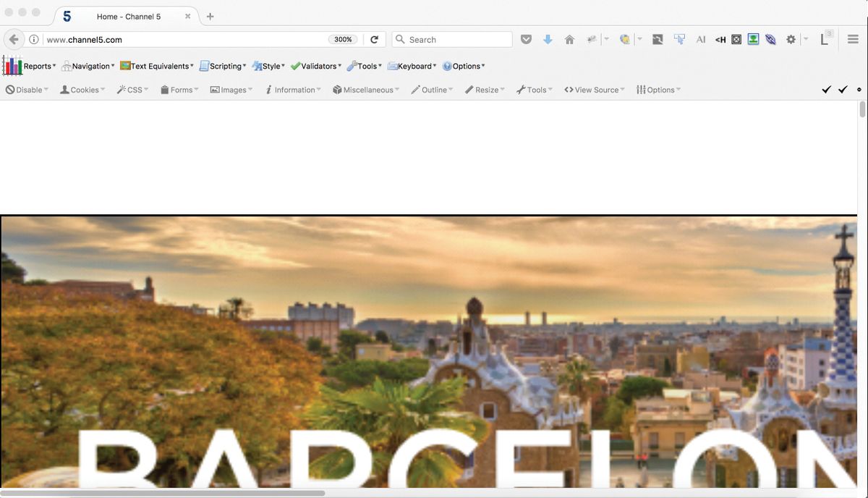Screen dimensions: 868x498
Task: Click the 300% zoom level indicator
Action: [342, 39]
